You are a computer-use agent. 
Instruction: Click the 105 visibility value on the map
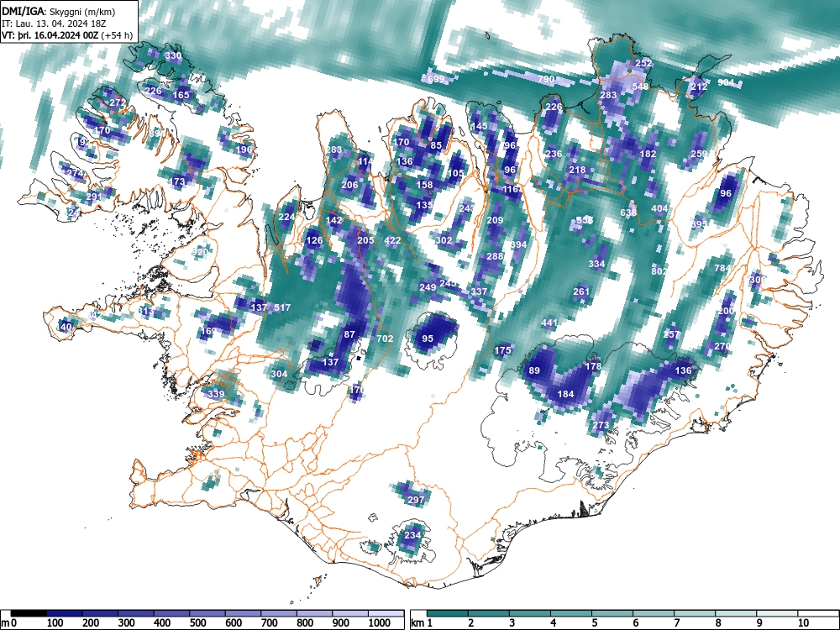455,173
